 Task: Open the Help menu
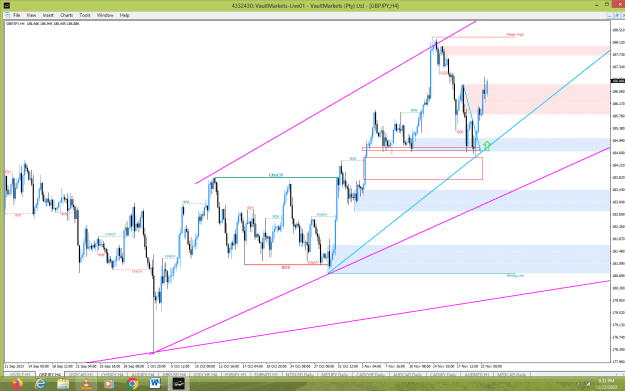(x=124, y=15)
